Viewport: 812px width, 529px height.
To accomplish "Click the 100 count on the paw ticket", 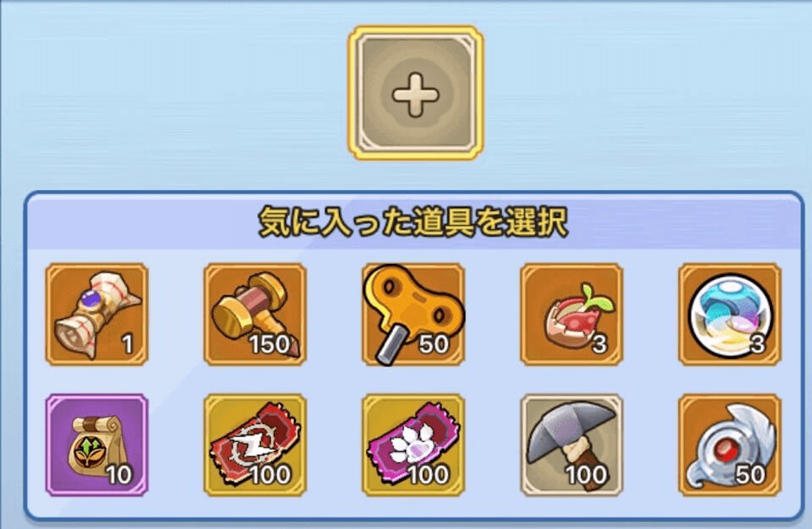I will 429,475.
